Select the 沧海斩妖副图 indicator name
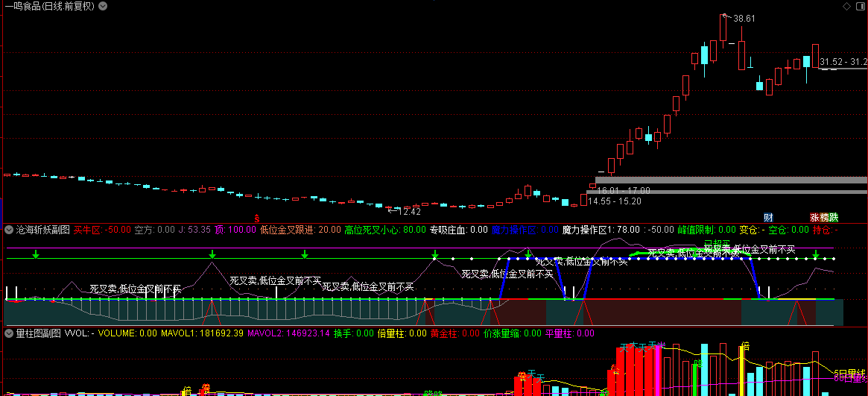The height and width of the screenshot is (396, 868). [42, 229]
